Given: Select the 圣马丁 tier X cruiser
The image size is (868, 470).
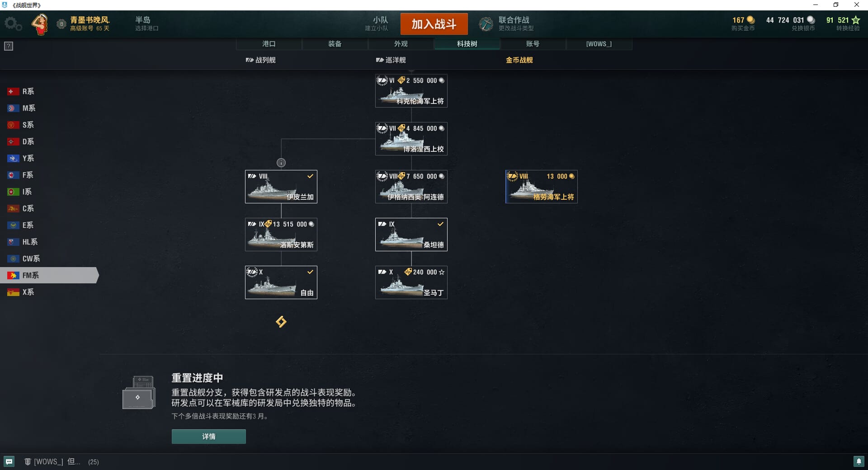Looking at the screenshot, I should 411,282.
